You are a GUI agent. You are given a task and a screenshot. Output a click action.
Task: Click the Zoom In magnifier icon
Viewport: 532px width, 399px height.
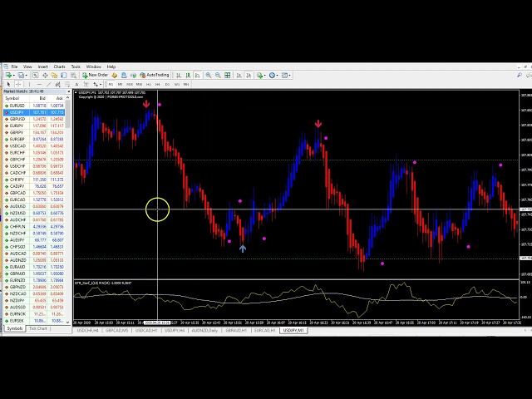(209, 75)
